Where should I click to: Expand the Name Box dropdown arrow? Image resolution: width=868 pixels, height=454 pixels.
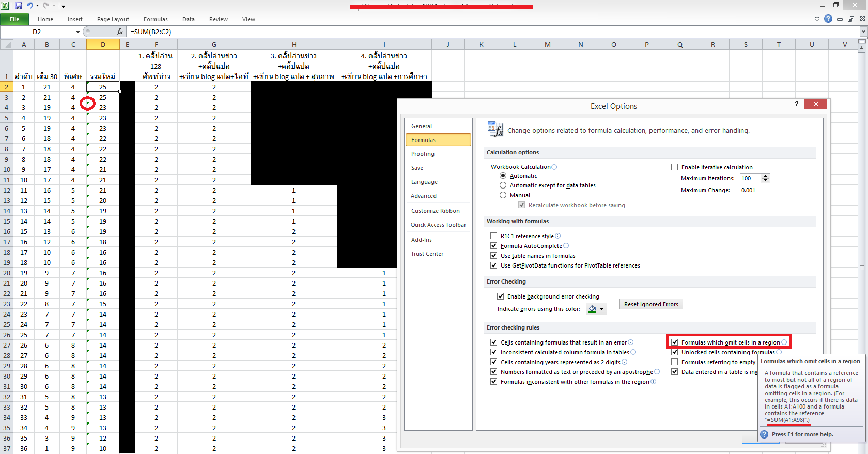point(78,32)
